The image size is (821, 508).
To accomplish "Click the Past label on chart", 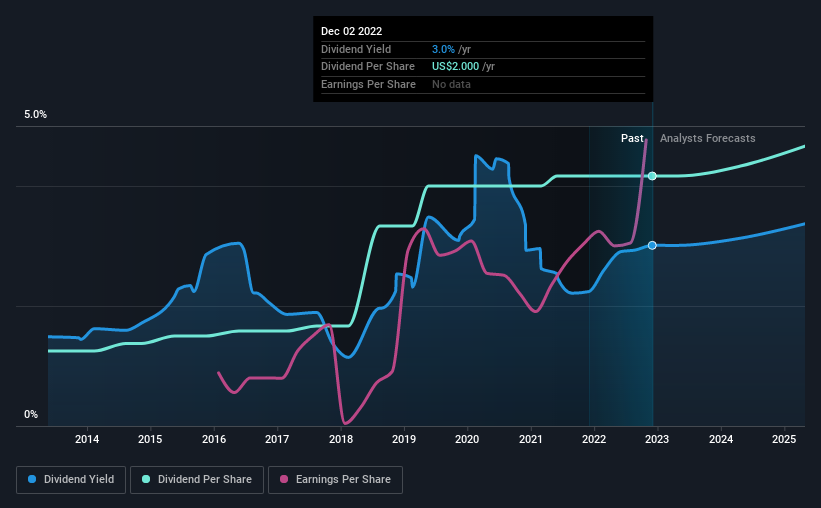I will [632, 138].
